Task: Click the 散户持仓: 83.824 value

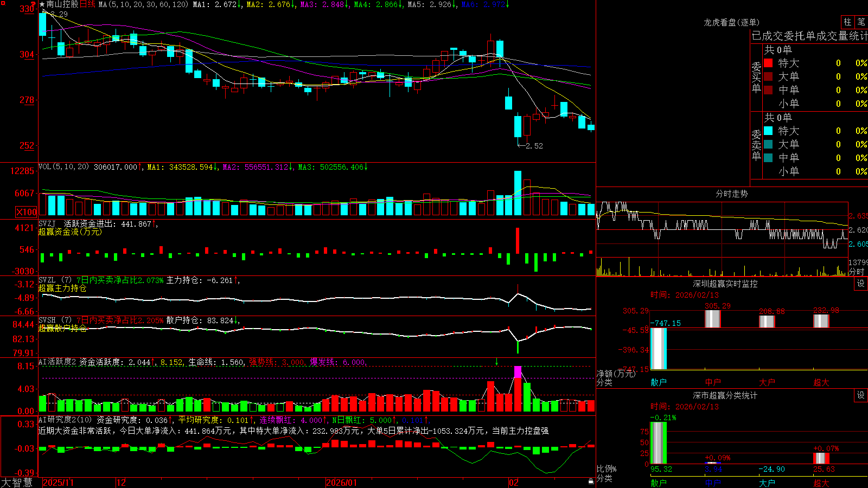Action: click(202, 320)
